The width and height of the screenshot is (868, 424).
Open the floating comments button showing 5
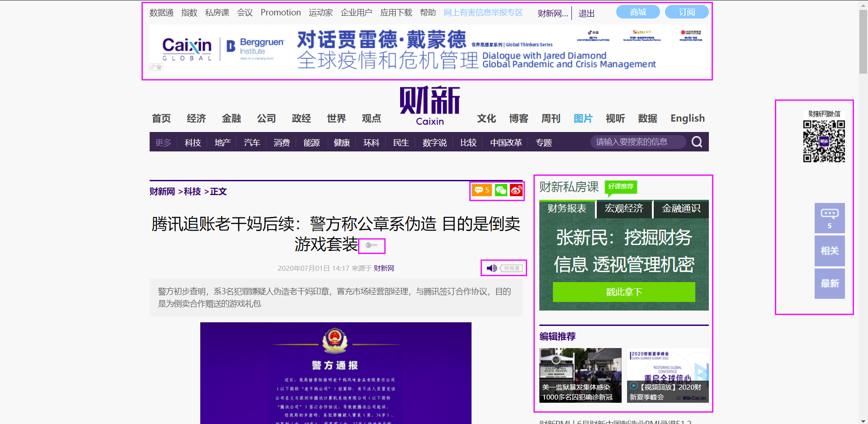pos(830,218)
